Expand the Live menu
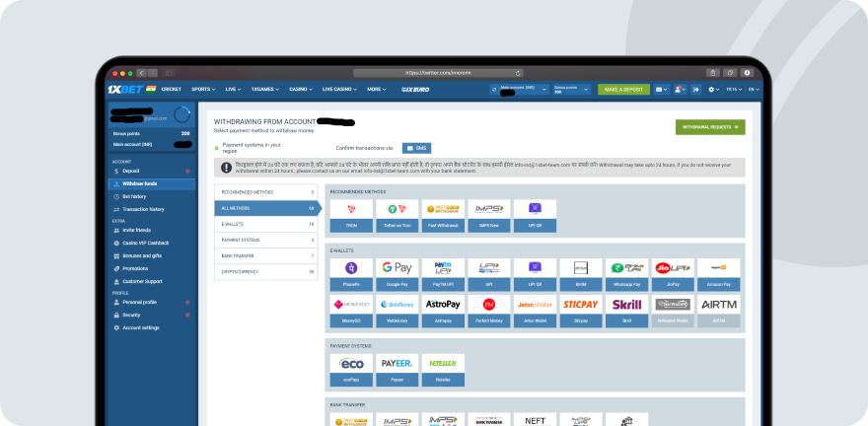 click(233, 89)
